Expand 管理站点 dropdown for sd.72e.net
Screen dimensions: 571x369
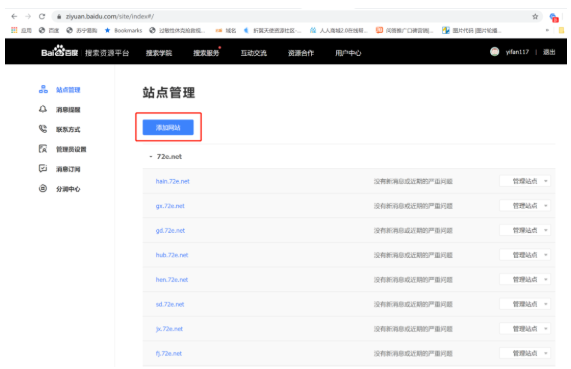(x=525, y=304)
